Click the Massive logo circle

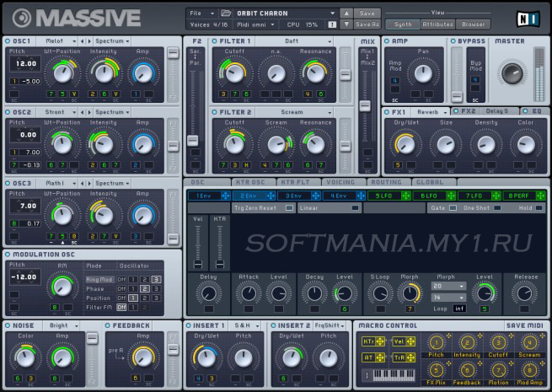click(22, 18)
